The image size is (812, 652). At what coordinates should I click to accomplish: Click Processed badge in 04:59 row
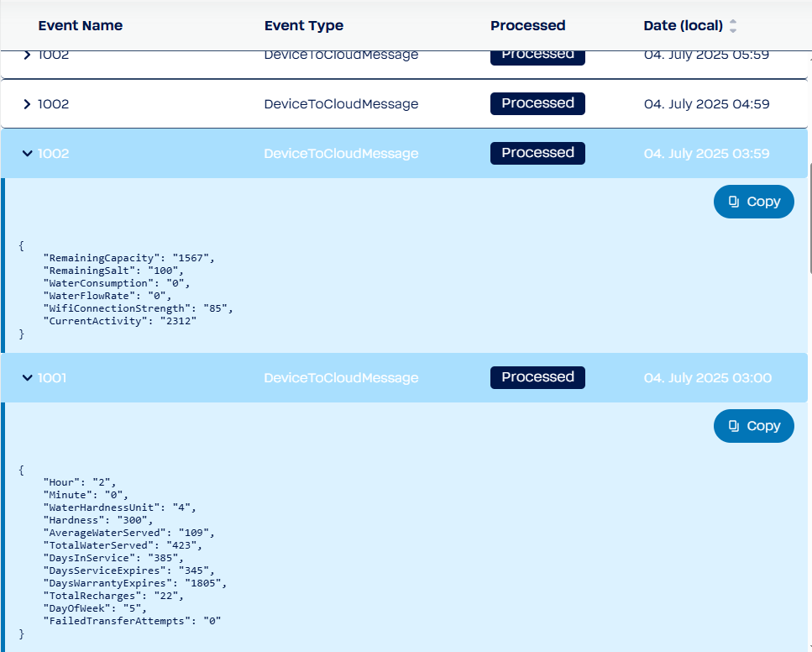(537, 103)
